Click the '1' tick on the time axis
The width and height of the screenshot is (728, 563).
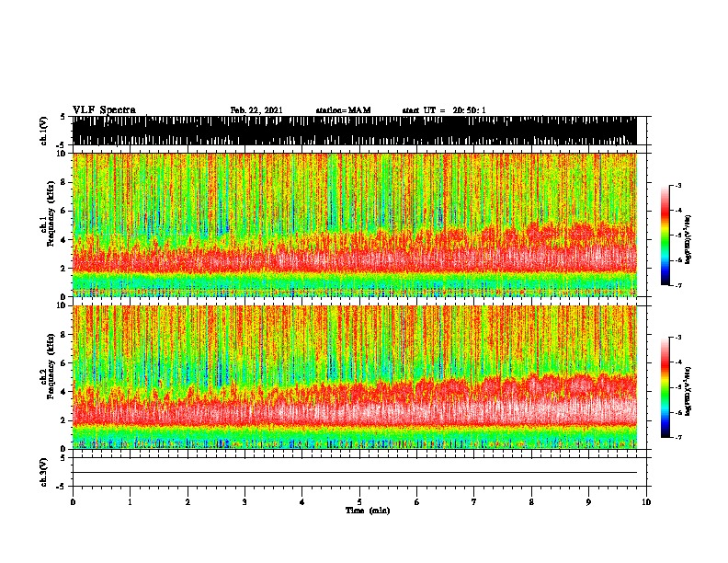click(x=130, y=501)
